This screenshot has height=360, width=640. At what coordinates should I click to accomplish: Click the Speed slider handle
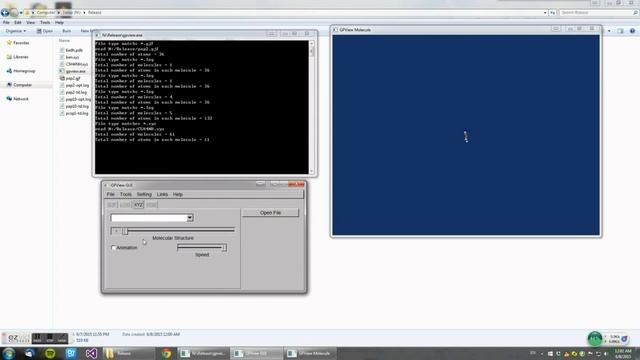pos(224,247)
